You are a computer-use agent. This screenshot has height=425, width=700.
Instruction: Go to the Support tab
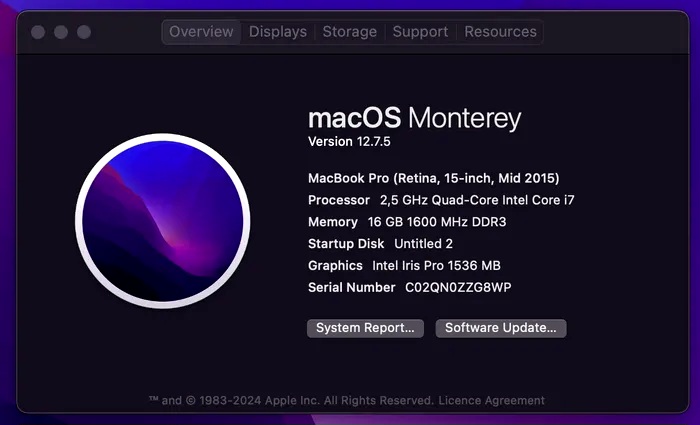420,32
